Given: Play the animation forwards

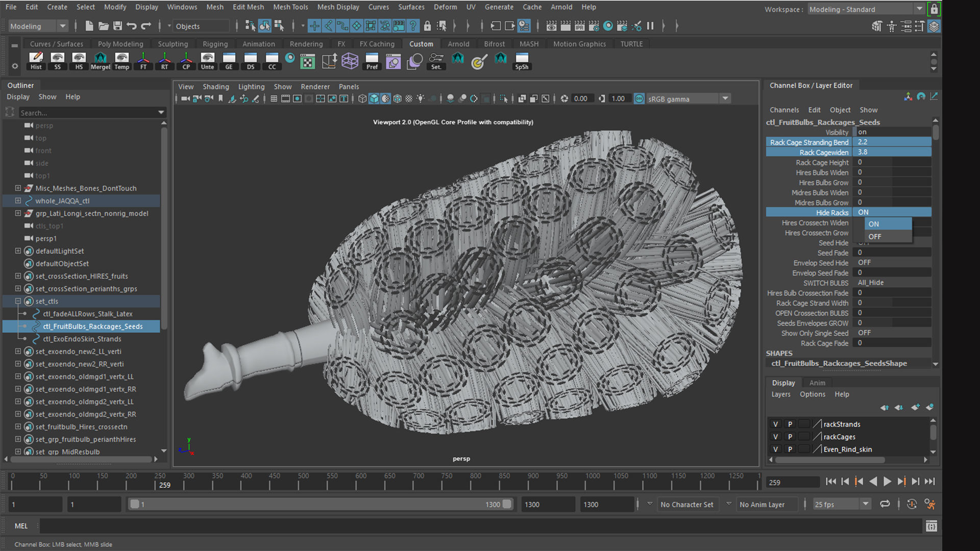Looking at the screenshot, I should coord(887,482).
